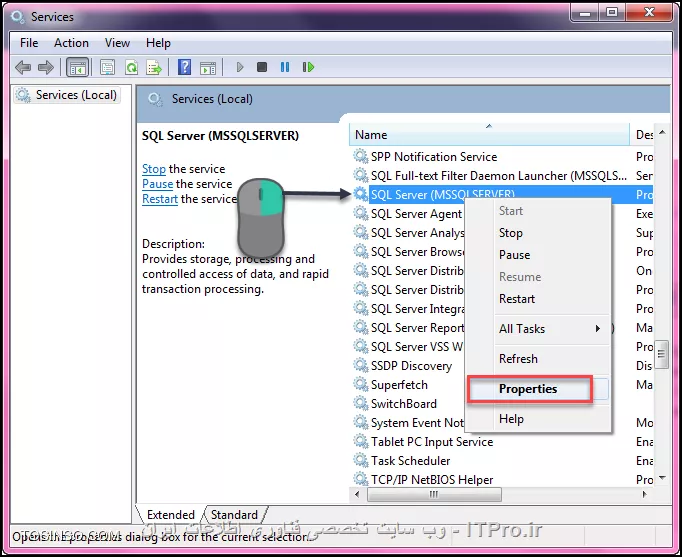Click the Restart the service link
This screenshot has height=557, width=682.
[160, 199]
